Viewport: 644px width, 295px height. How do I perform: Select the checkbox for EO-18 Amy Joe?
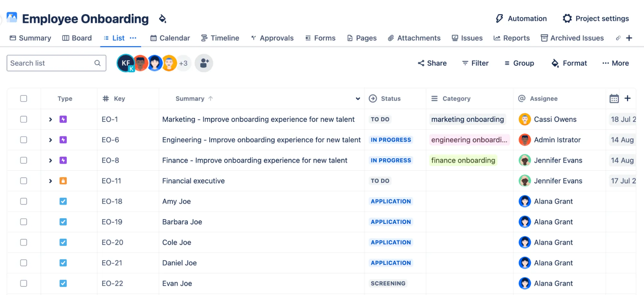(x=24, y=201)
